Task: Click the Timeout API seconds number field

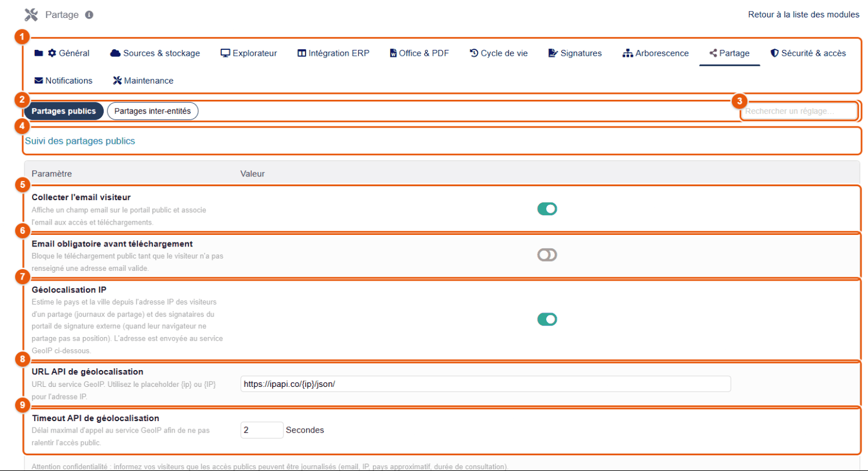Action: [262, 430]
